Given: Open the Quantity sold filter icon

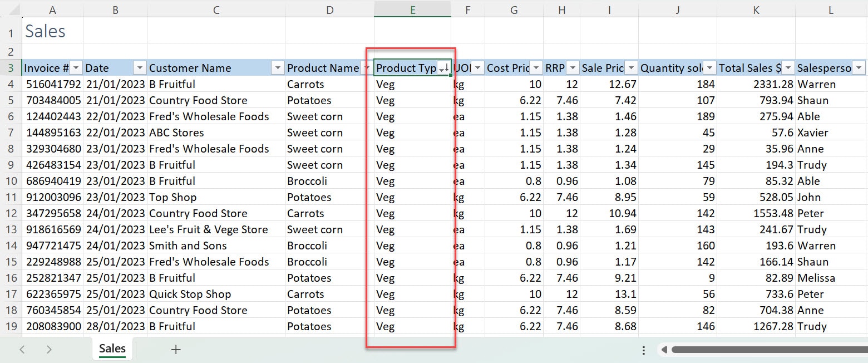Looking at the screenshot, I should tap(710, 68).
